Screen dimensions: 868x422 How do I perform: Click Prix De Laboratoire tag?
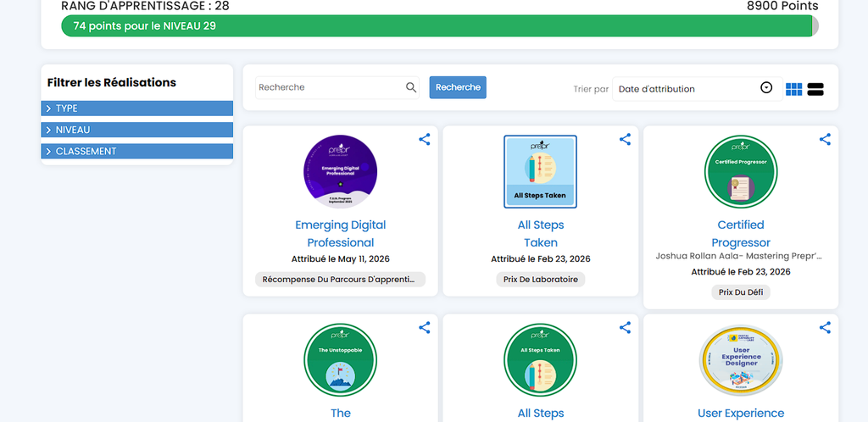[540, 280]
